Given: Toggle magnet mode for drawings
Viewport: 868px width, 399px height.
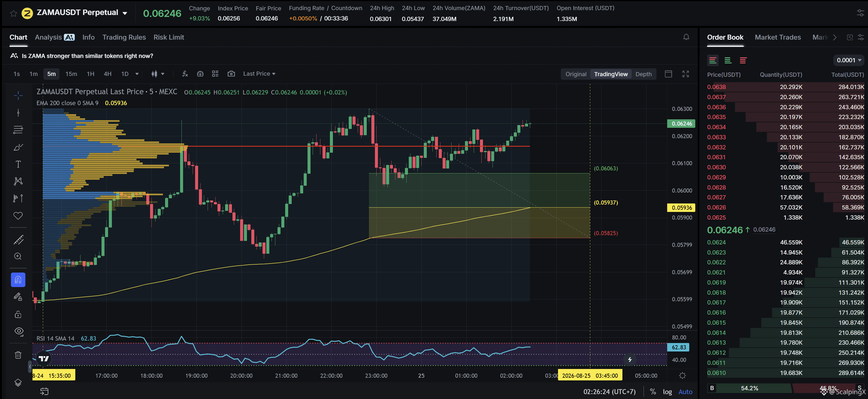Looking at the screenshot, I should (18, 280).
